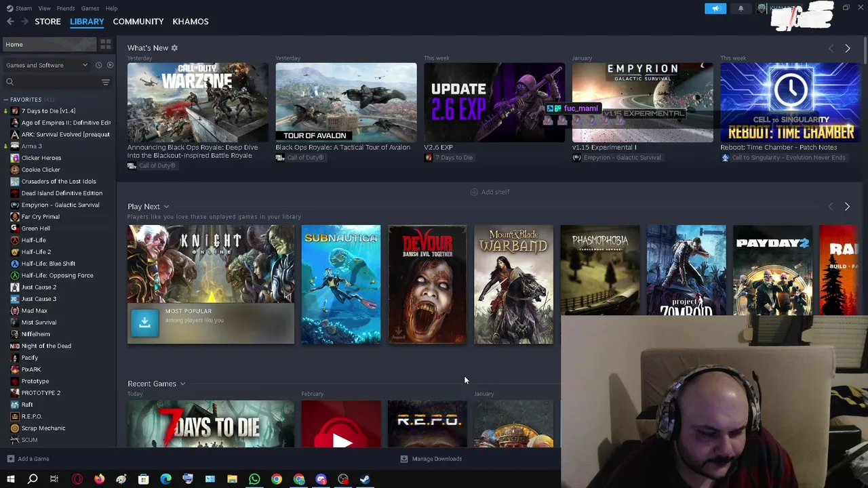The height and width of the screenshot is (488, 868).
Task: Open the R.E.P.O. recent game cover
Action: point(427,424)
